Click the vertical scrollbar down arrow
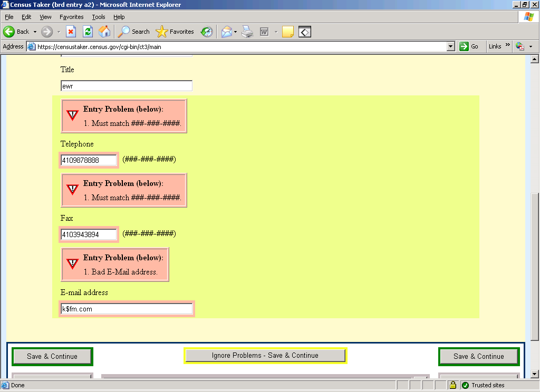 pyautogui.click(x=535, y=374)
